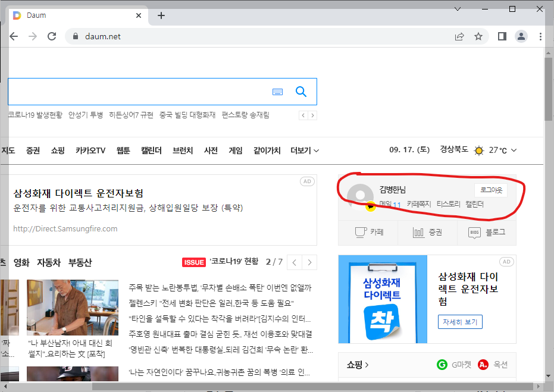
Task: Open 브런치 in the service menu
Action: pos(183,150)
